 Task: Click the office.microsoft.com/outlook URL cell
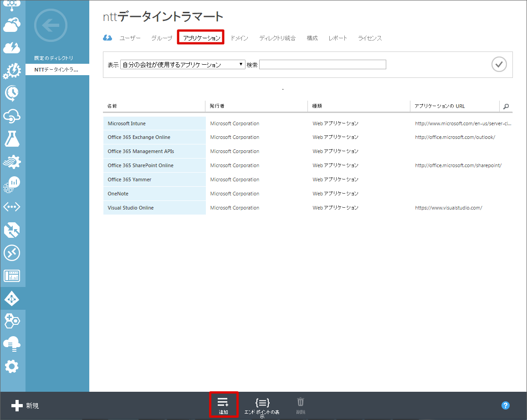coord(455,137)
